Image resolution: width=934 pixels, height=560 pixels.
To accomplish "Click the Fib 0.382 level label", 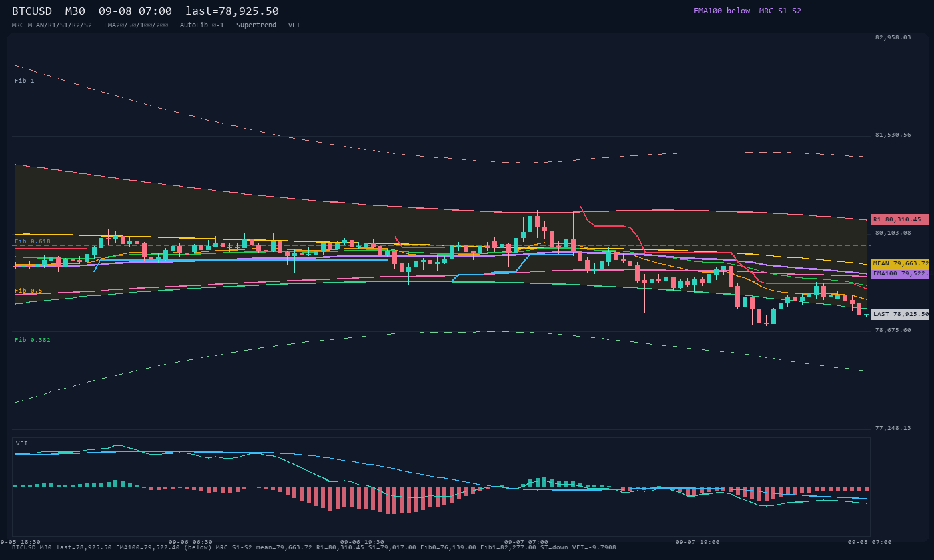I will (x=33, y=340).
